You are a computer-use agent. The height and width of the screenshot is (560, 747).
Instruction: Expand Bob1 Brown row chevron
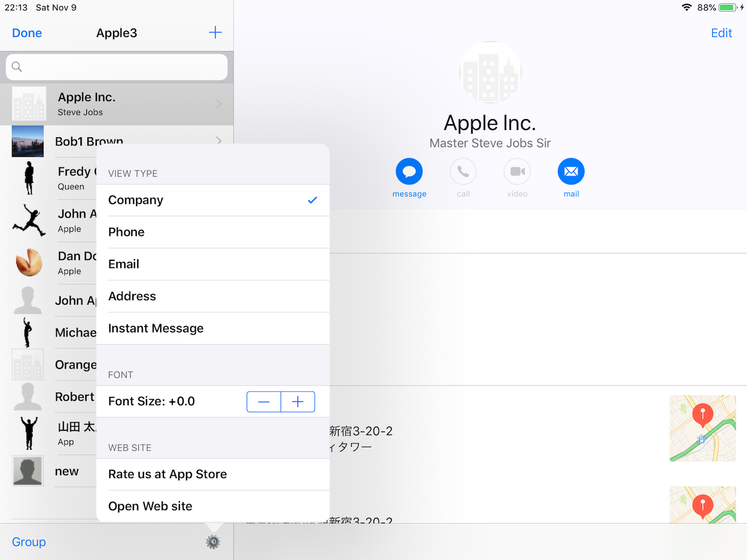pos(219,140)
